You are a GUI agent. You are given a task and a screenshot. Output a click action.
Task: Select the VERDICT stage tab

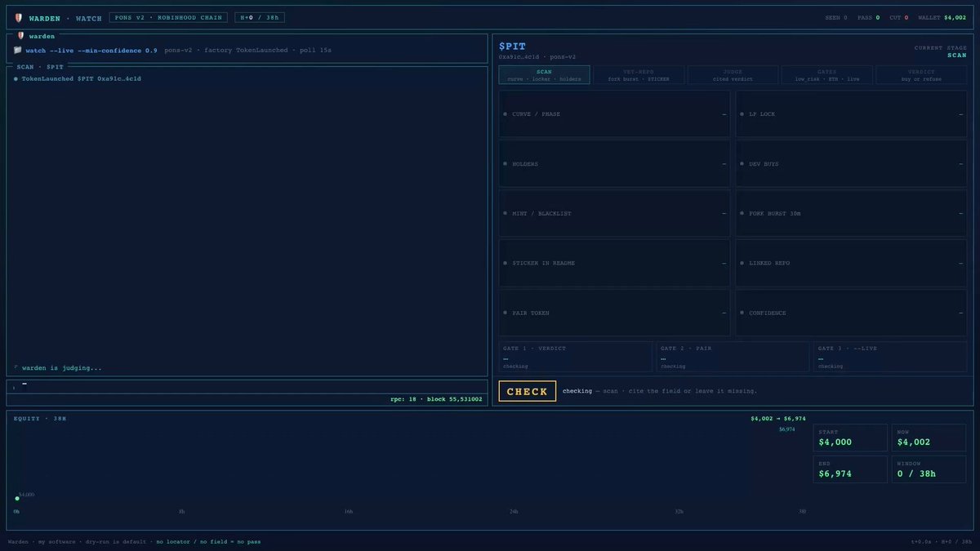click(x=920, y=75)
